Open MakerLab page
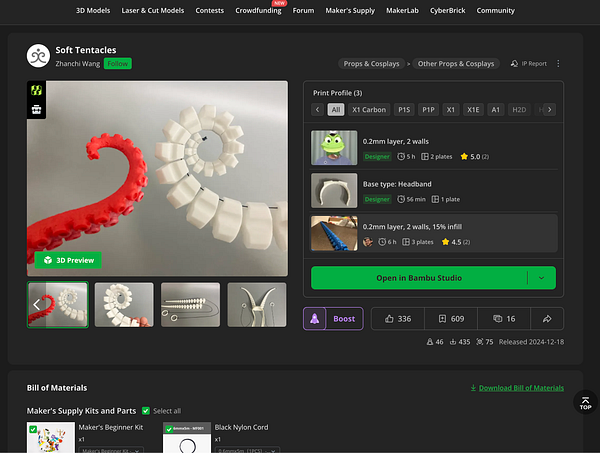Screen dimensions: 600x453 click(402, 11)
